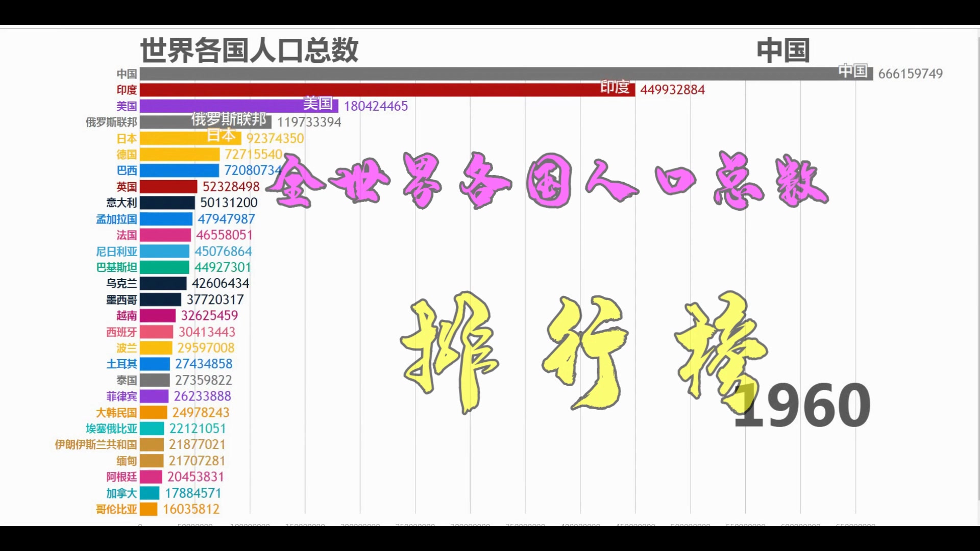Screen dimensions: 980x551
Task: Click the 意大利 axis label
Action: point(121,203)
